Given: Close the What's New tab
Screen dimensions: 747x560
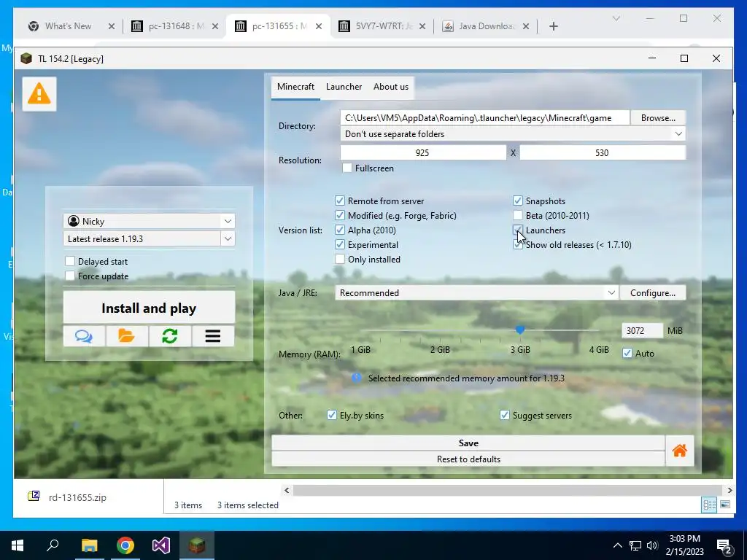Looking at the screenshot, I should tap(112, 26).
